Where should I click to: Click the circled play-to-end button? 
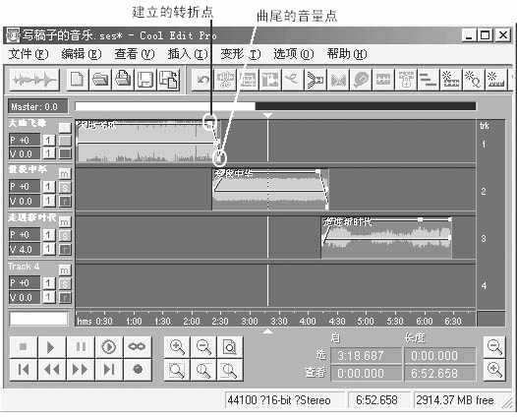[109, 347]
